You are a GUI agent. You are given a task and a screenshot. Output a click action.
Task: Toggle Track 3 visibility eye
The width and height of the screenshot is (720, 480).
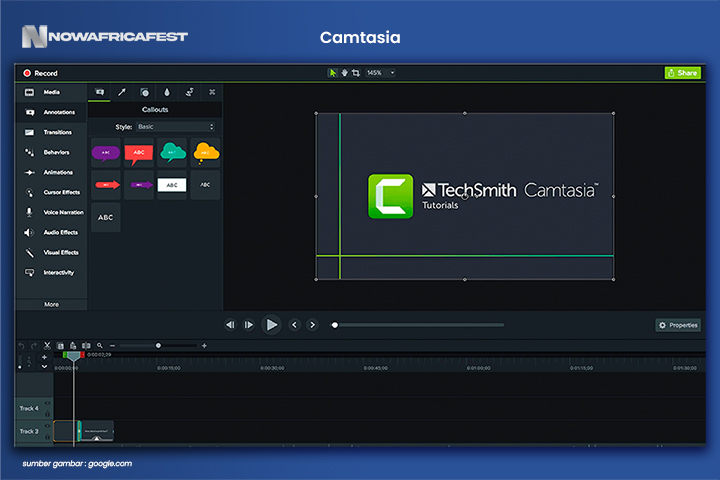click(47, 426)
